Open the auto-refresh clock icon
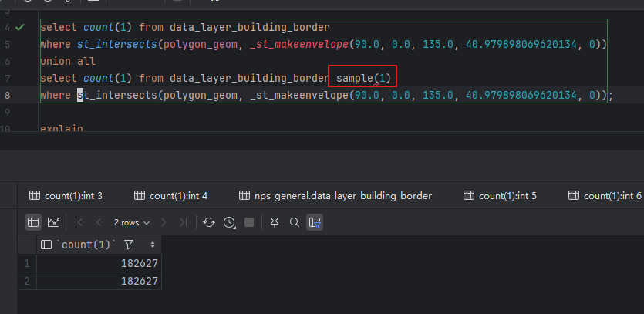 point(229,222)
